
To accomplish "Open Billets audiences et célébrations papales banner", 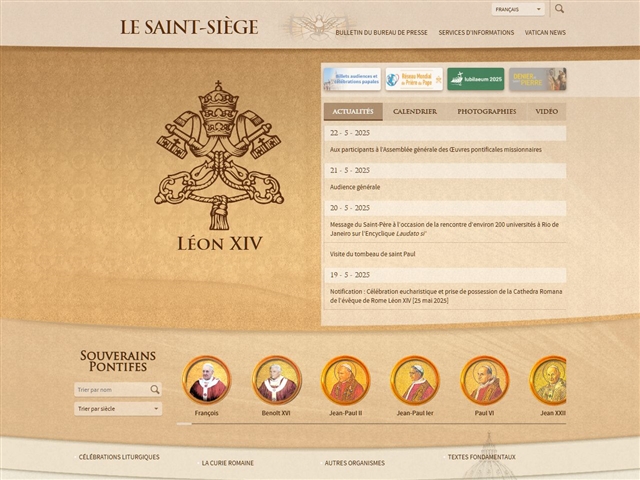I will click(352, 79).
